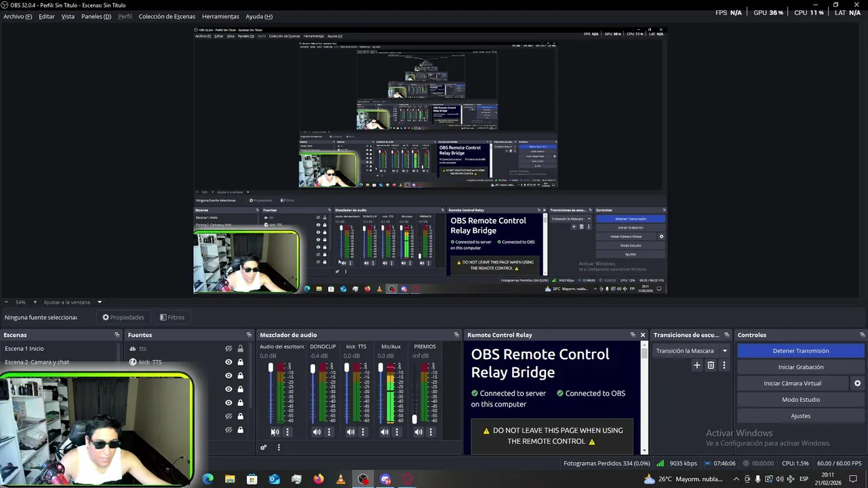This screenshot has width=868, height=488.
Task: Adjust the DONOCLIP volume fader
Action: click(x=313, y=369)
